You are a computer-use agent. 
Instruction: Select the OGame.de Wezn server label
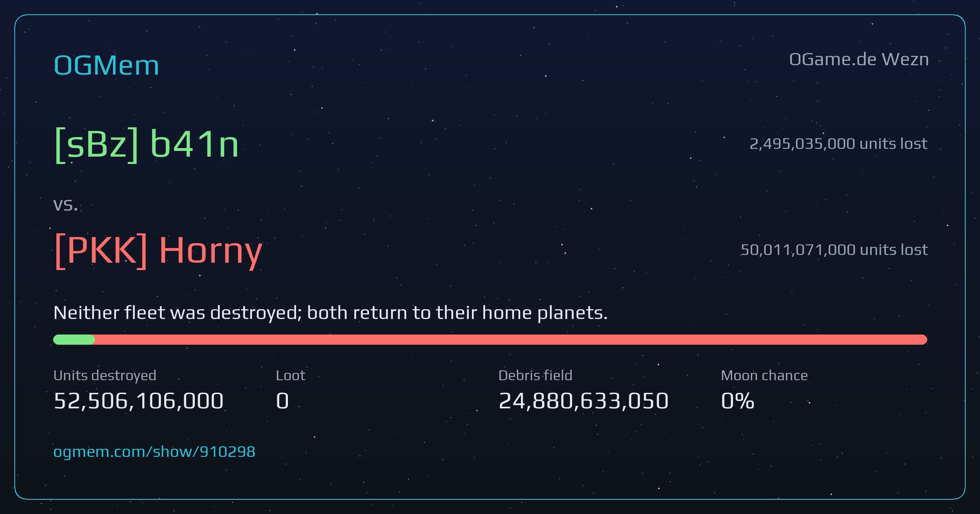pyautogui.click(x=859, y=60)
